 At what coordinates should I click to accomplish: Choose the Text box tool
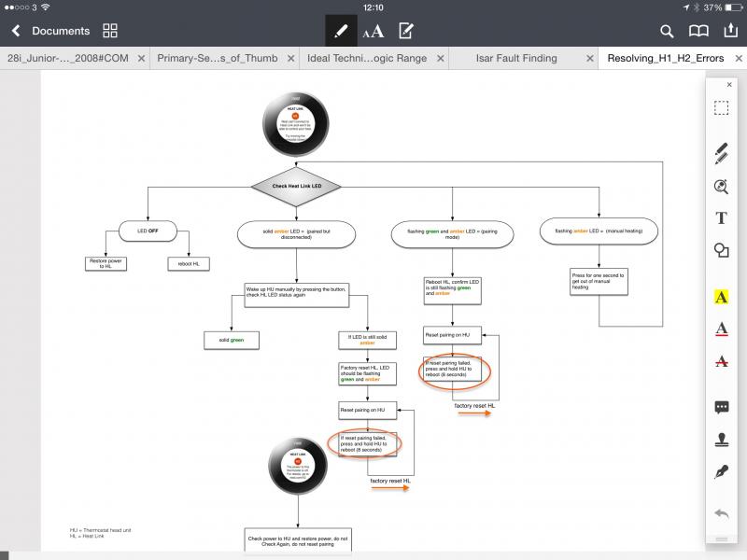(721, 217)
